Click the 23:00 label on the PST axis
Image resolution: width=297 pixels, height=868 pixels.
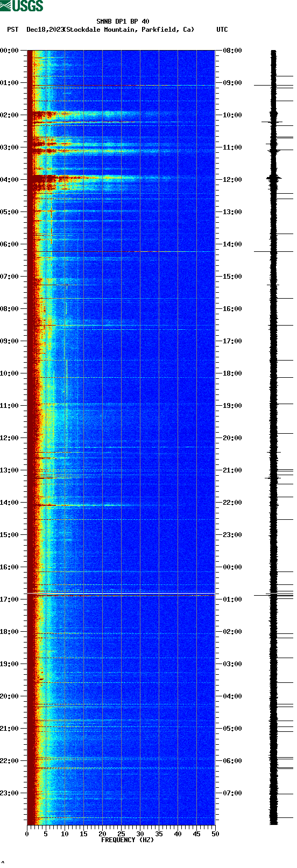[10, 793]
